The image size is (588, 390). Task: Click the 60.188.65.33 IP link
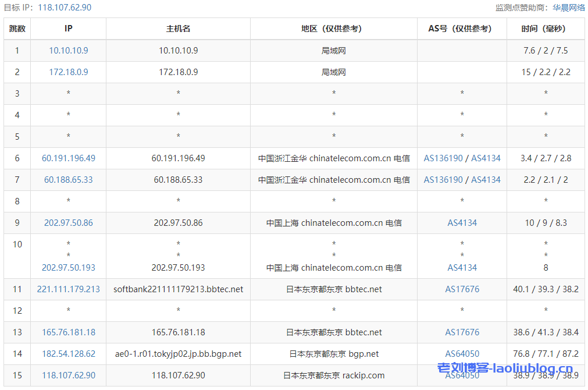pos(68,180)
